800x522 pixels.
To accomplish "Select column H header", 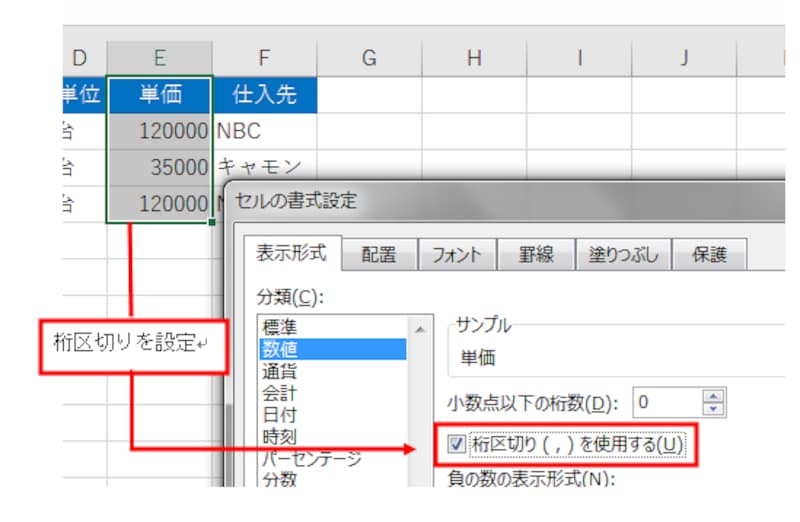I will click(x=474, y=58).
